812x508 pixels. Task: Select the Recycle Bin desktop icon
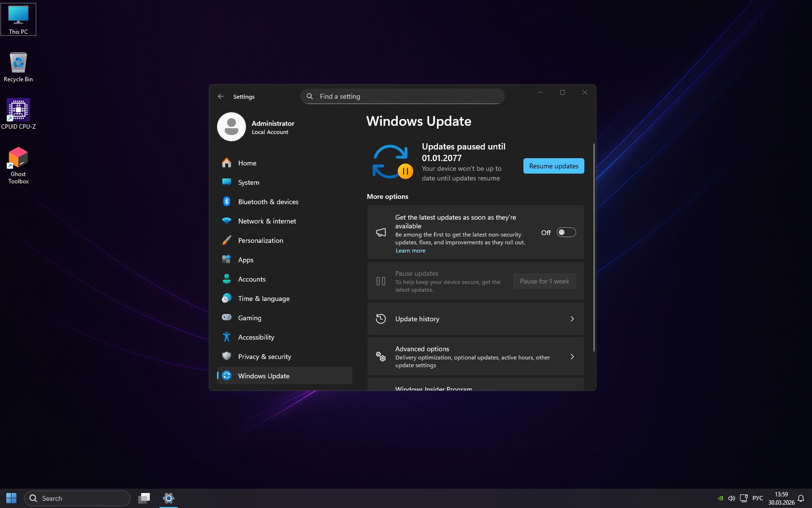tap(18, 67)
